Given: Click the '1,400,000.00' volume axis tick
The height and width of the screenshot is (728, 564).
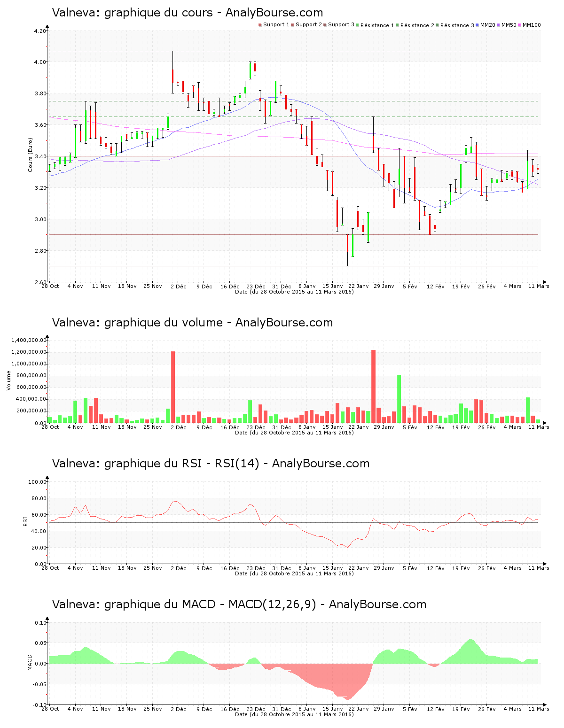Looking at the screenshot, I should tap(30, 340).
